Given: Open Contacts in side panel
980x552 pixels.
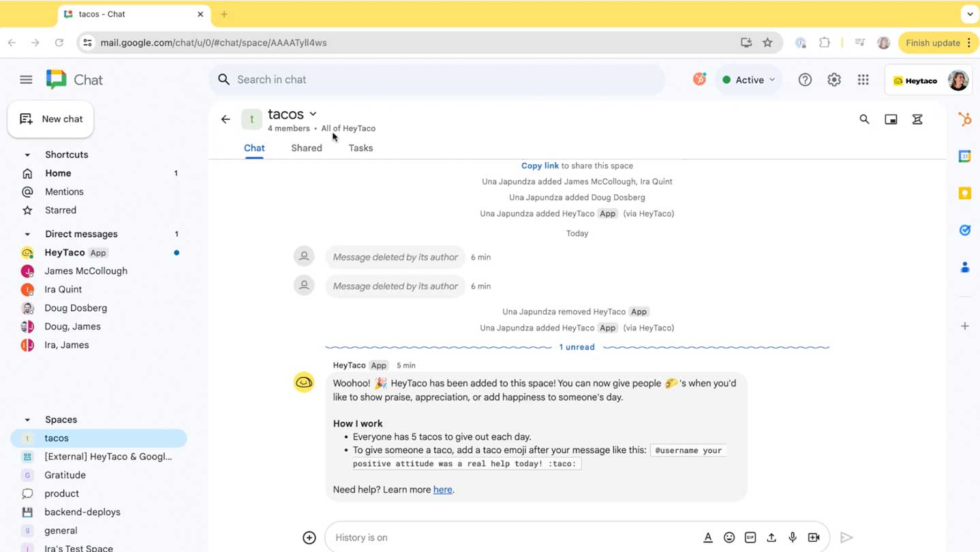Looking at the screenshot, I should click(965, 267).
